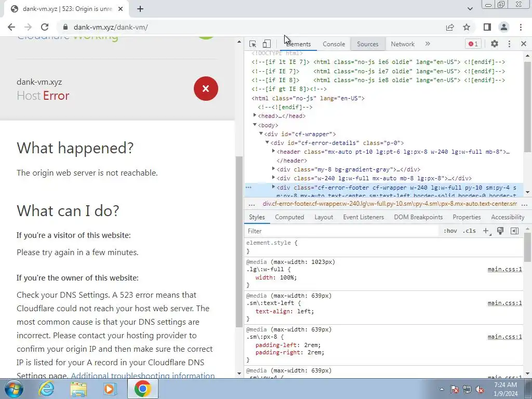Close the DevTools panel
This screenshot has width=532, height=399.
[524, 44]
